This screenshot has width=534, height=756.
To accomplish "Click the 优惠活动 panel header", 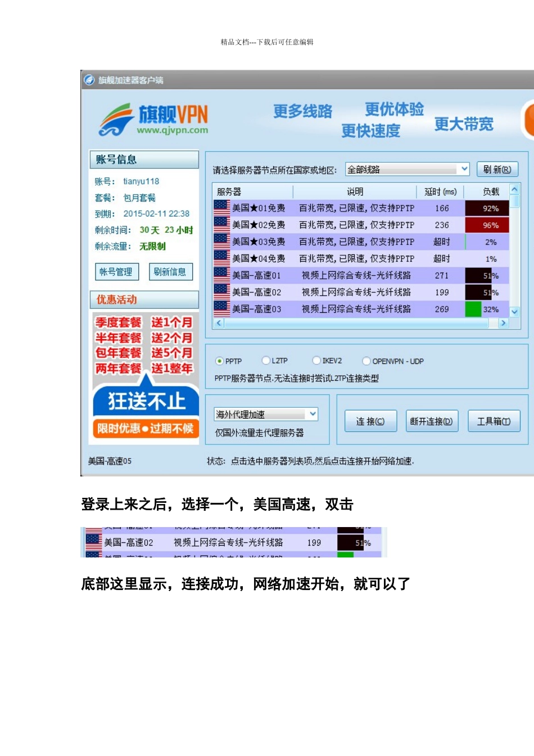I will point(144,299).
